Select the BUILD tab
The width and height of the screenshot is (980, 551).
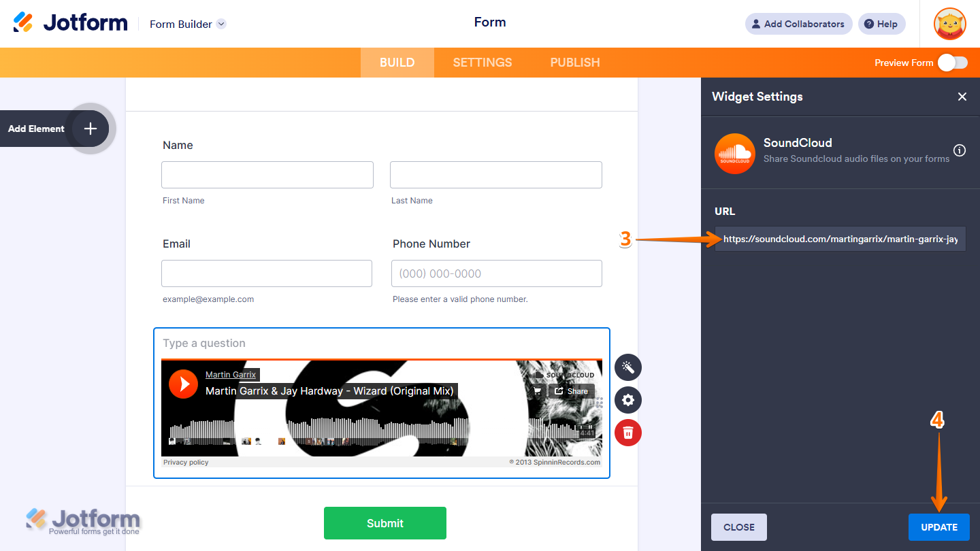tap(397, 62)
